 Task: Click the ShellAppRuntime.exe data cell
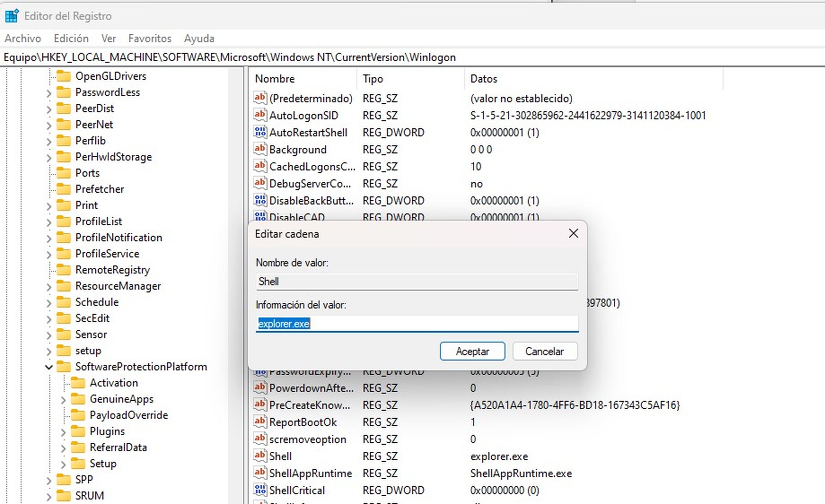pyautogui.click(x=521, y=473)
